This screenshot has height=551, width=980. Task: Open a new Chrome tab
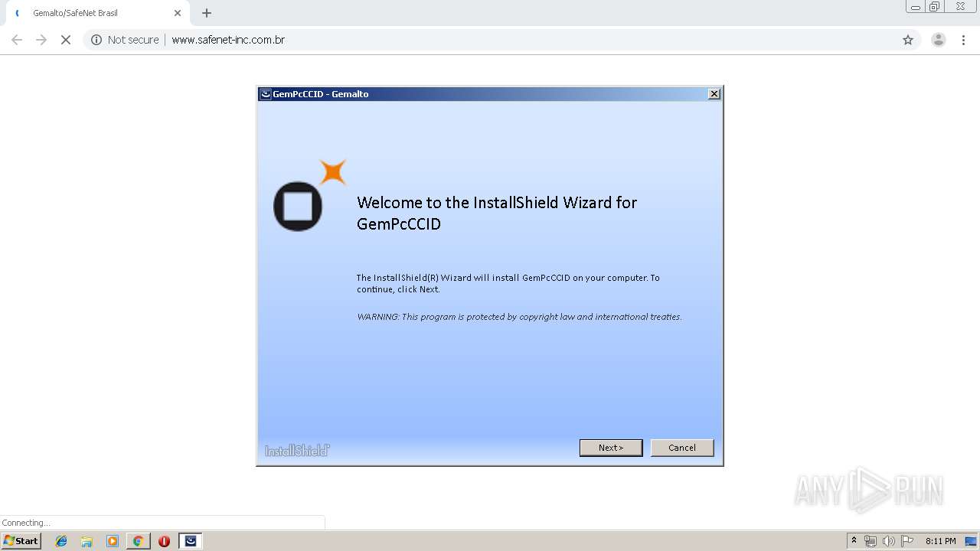click(207, 13)
